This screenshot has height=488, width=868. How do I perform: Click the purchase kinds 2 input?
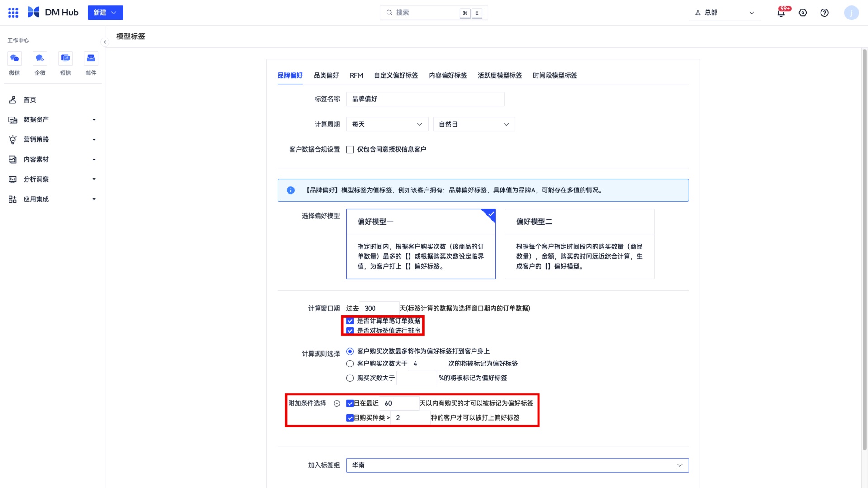click(410, 418)
